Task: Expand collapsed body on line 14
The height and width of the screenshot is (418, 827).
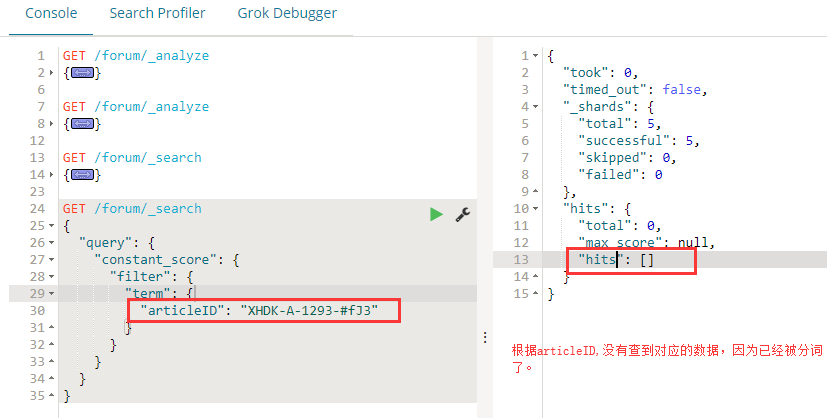Action: pyautogui.click(x=51, y=174)
